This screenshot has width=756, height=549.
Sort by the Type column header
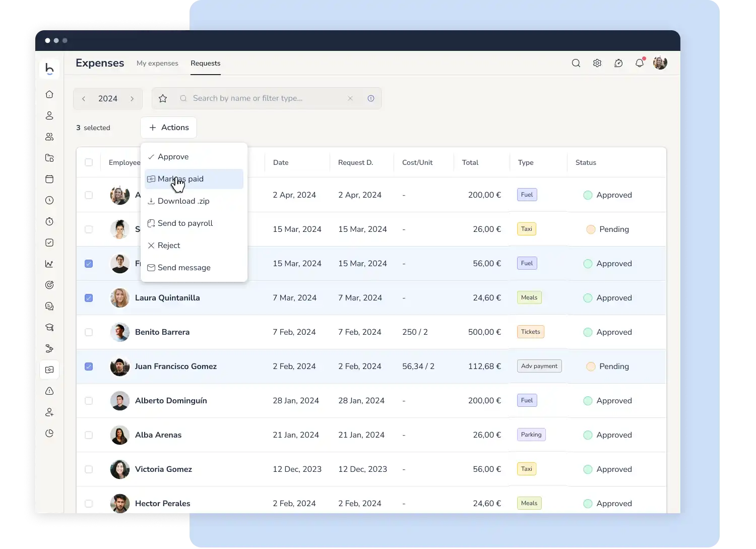tap(526, 162)
